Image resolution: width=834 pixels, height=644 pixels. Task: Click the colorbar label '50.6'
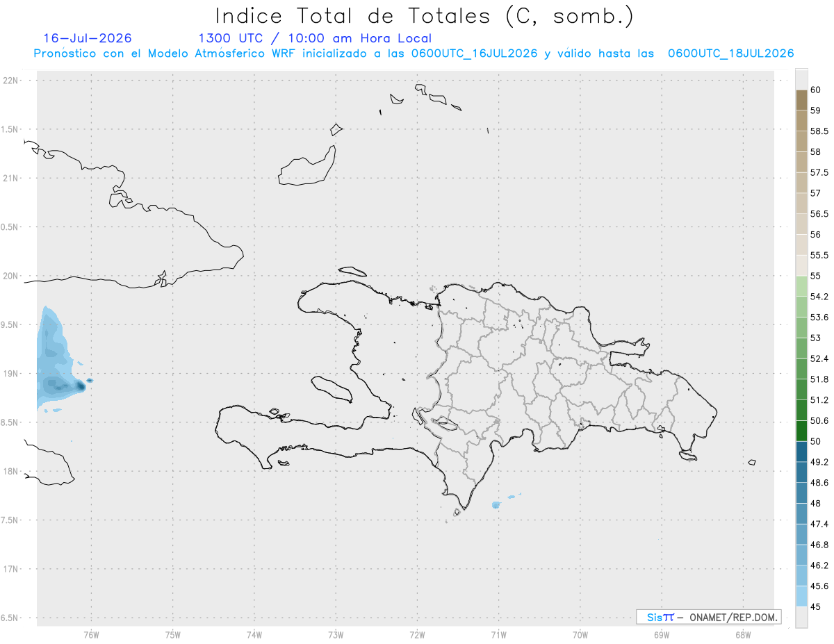point(819,420)
